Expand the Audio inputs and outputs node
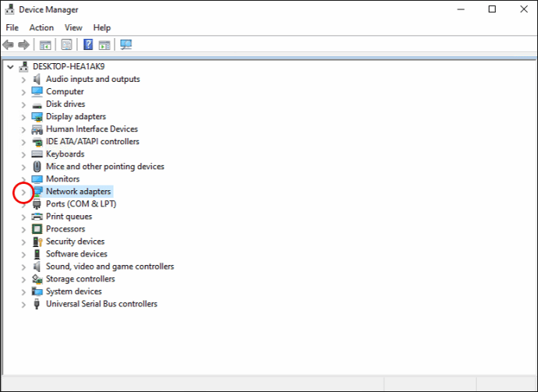This screenshot has width=538, height=392. [23, 80]
